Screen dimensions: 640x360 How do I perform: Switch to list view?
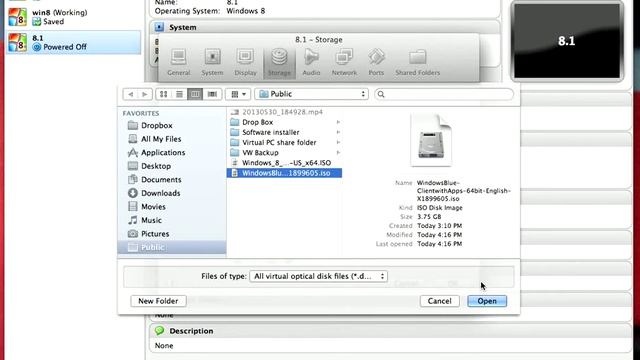(179, 94)
